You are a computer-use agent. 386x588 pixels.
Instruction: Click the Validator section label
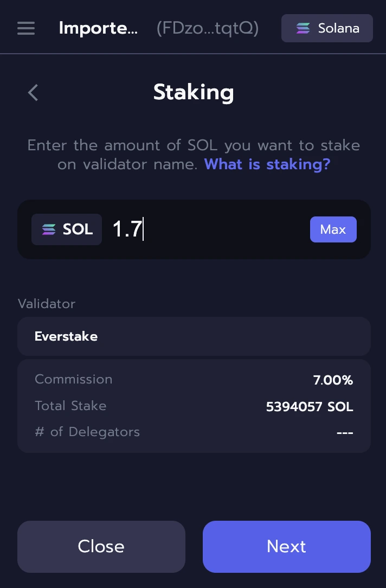46,304
